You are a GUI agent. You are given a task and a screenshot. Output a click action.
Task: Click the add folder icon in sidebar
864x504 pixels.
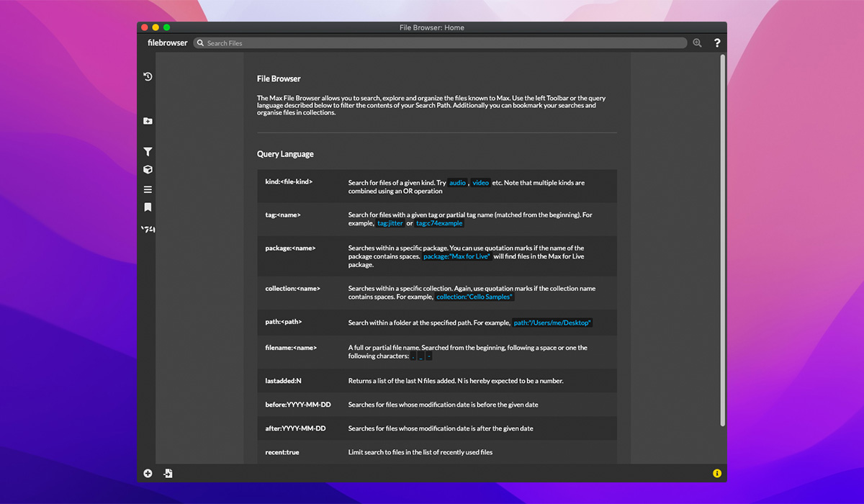[148, 121]
